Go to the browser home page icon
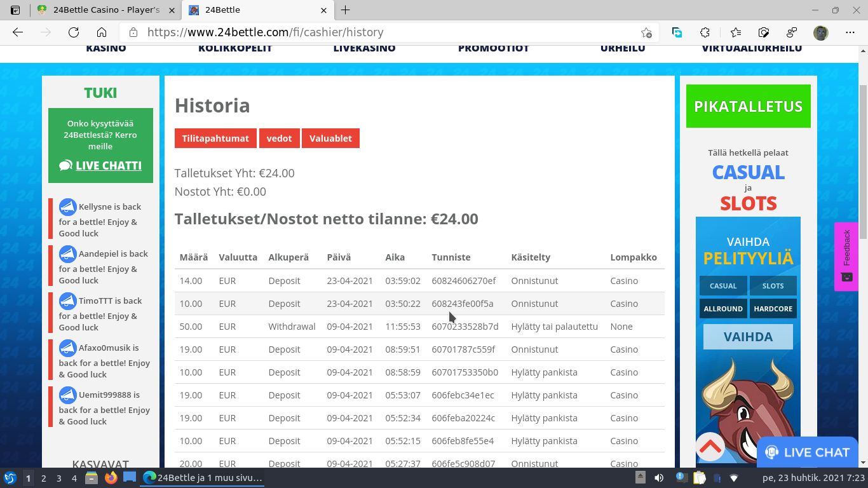The image size is (868, 488). point(102,32)
